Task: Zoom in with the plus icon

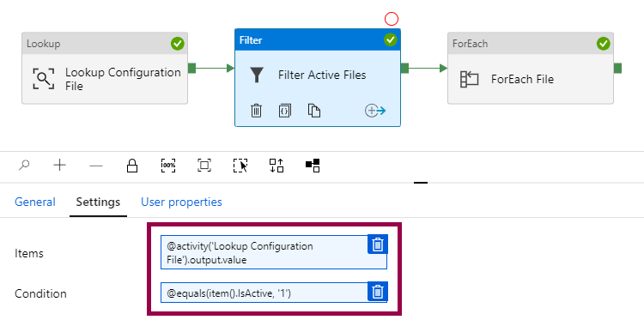Action: [60, 166]
